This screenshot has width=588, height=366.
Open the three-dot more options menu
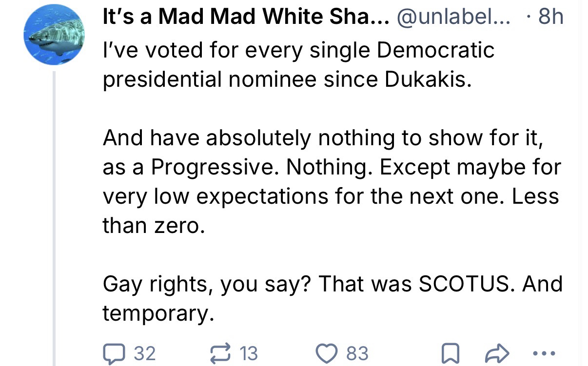click(x=544, y=352)
